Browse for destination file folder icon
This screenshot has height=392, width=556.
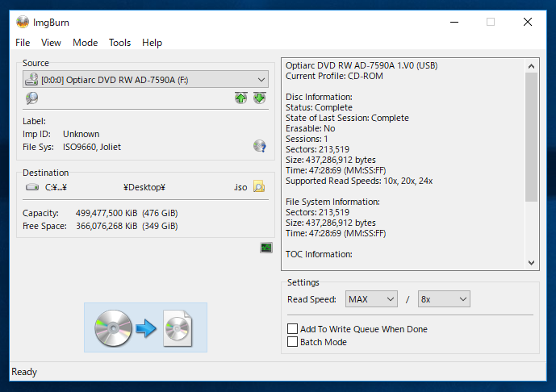coord(259,187)
